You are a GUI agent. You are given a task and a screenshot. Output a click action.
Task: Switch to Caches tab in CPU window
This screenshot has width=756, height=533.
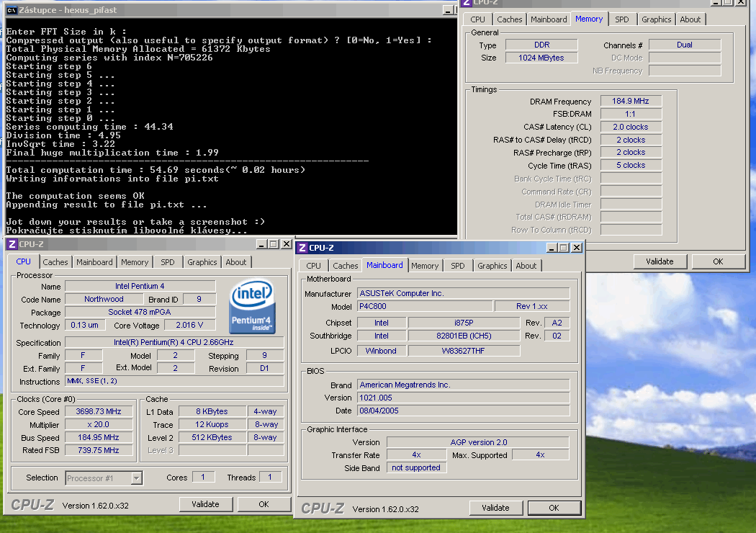point(55,262)
